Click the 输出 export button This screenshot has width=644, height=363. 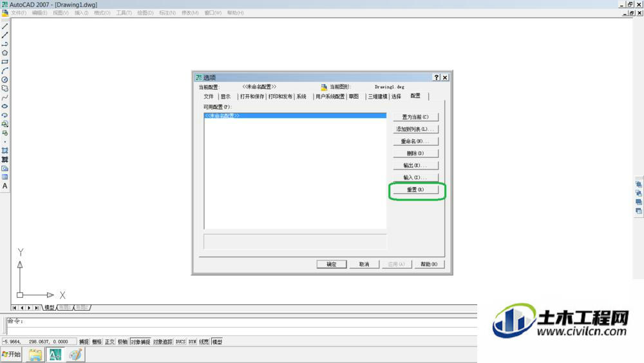pos(415,166)
